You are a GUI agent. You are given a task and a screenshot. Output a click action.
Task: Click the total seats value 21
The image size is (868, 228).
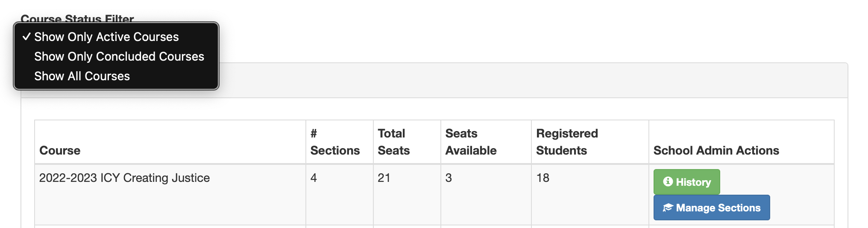pos(384,178)
